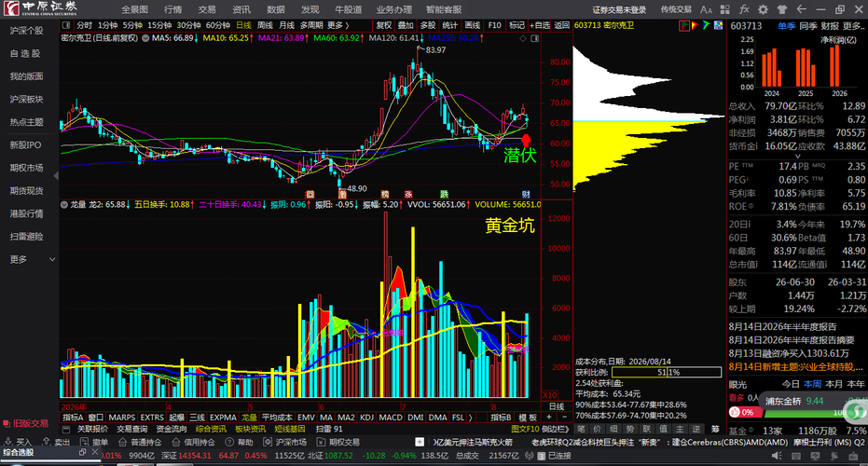This screenshot has width=868, height=466.
Task: Click the small window icon left of 分时
Action: tap(66, 25)
